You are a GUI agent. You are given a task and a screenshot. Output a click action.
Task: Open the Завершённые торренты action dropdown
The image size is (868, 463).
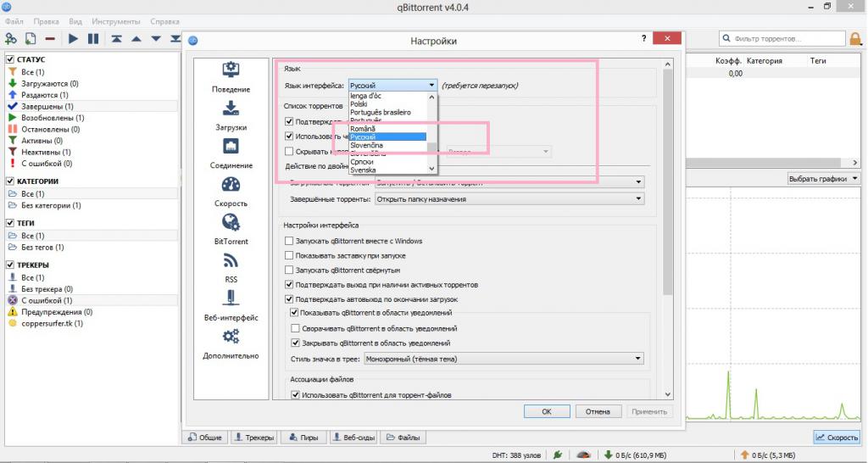pos(509,198)
